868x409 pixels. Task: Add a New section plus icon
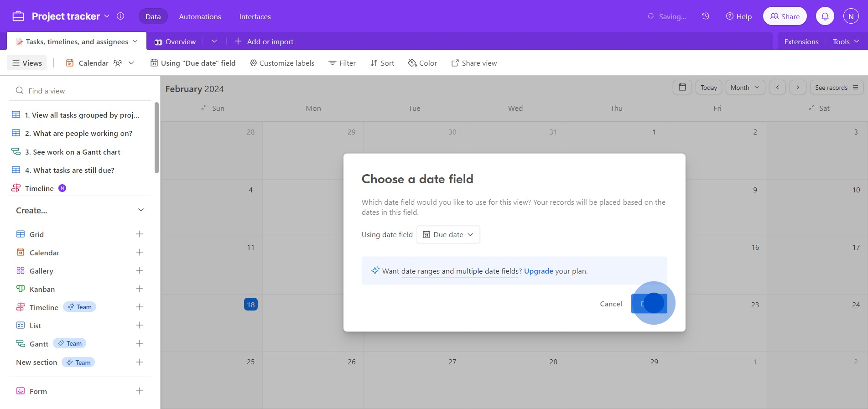pos(140,362)
